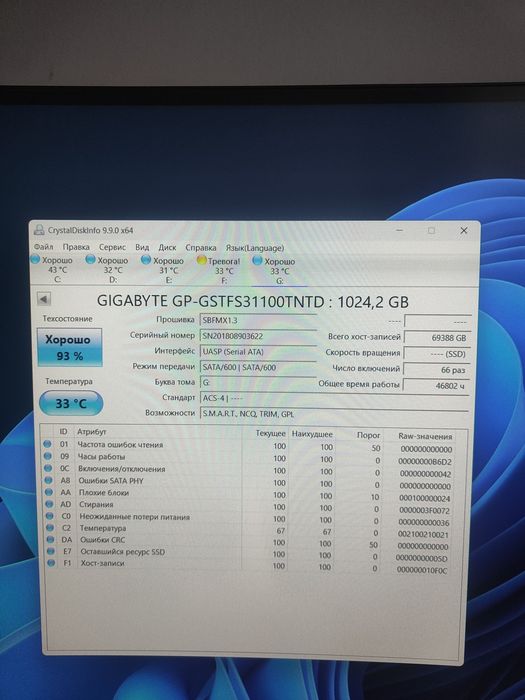
Task: Open the Справка menu
Action: (x=201, y=248)
